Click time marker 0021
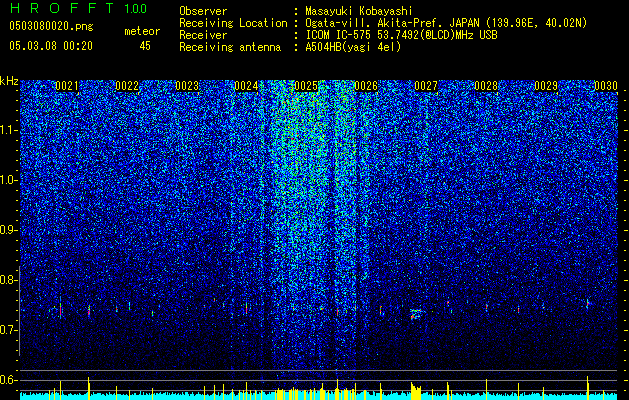 pos(67,86)
